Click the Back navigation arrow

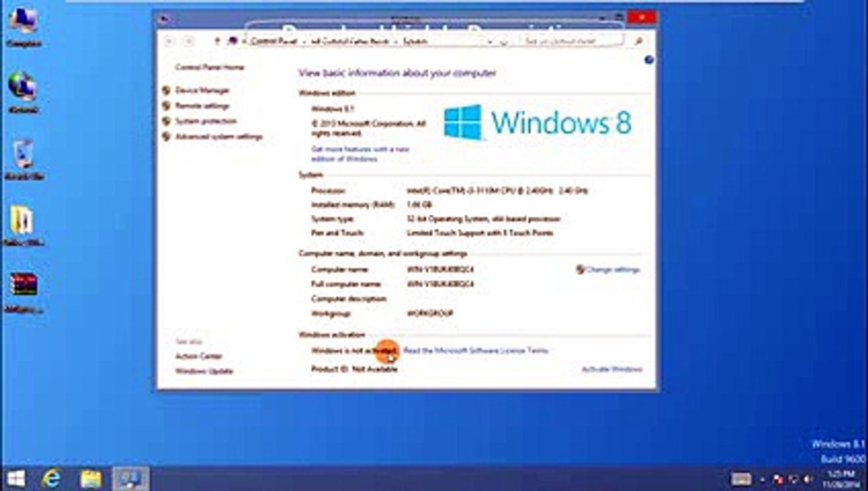170,42
